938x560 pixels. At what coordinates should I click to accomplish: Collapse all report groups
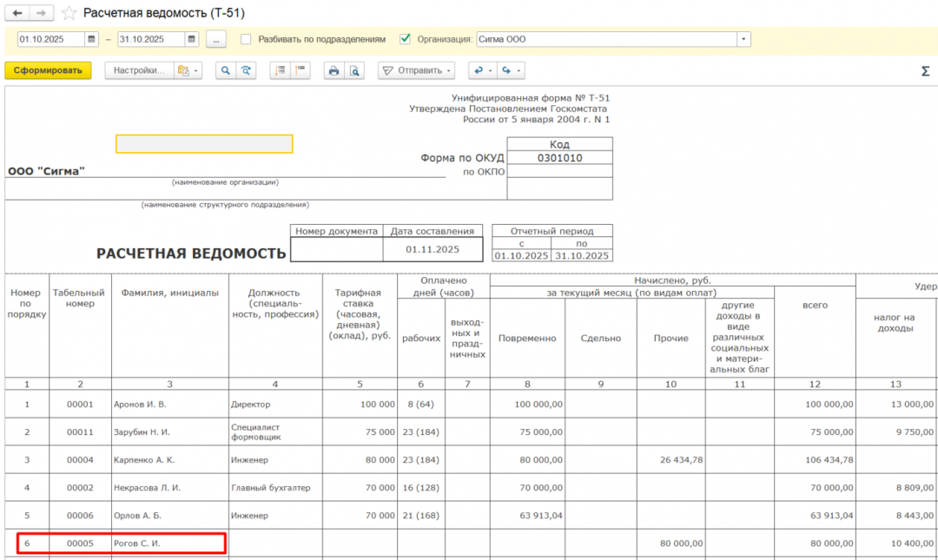(x=301, y=70)
